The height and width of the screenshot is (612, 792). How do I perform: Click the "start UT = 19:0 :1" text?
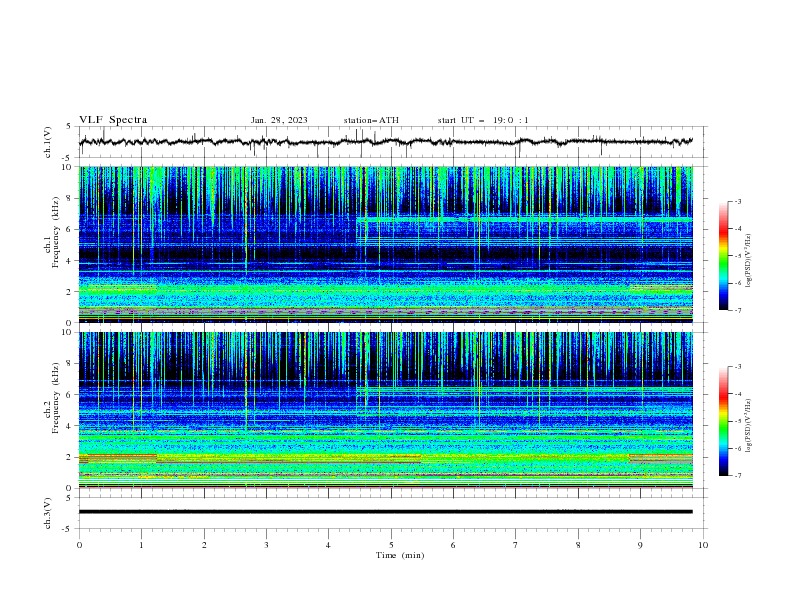click(x=483, y=120)
